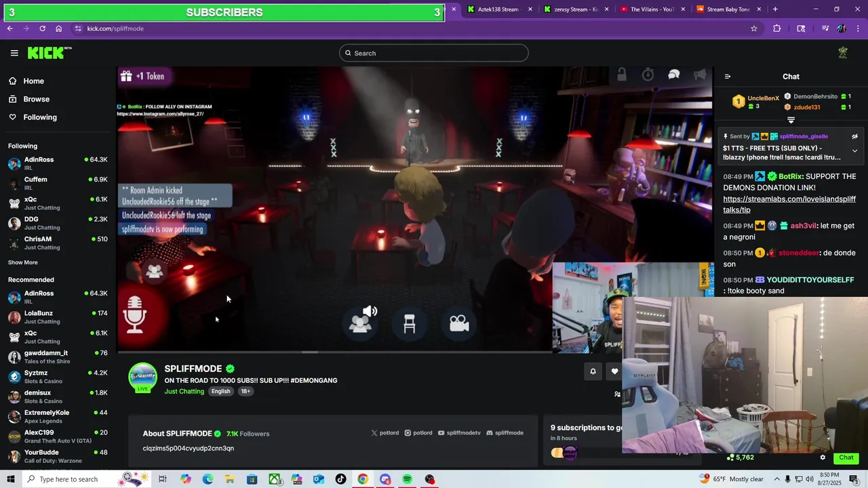
Task: Switch to The Villains YouTube tab
Action: click(651, 9)
